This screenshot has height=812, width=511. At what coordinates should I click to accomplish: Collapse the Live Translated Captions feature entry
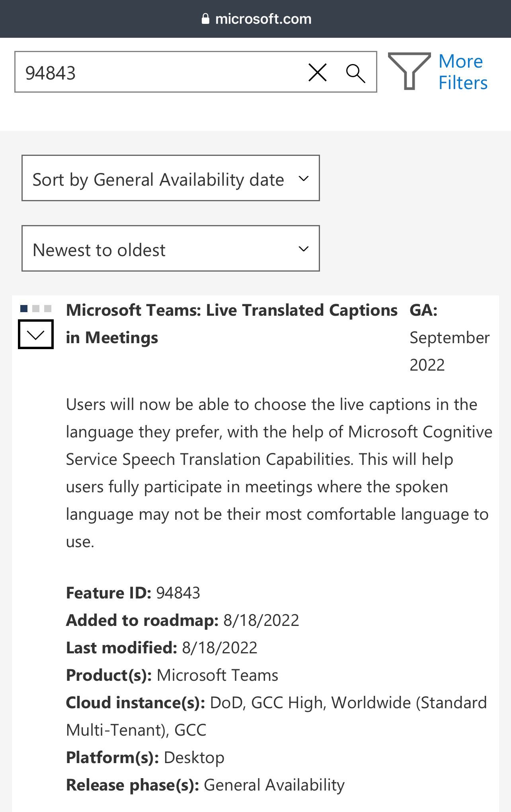click(x=36, y=334)
